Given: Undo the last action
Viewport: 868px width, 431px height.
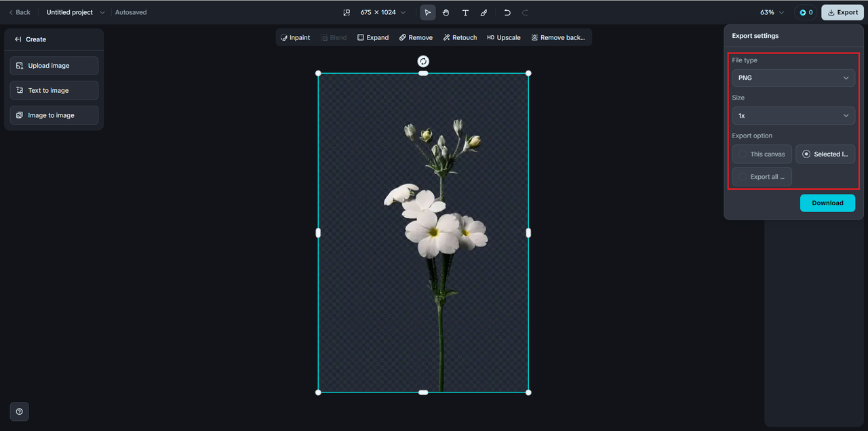Looking at the screenshot, I should pos(507,12).
